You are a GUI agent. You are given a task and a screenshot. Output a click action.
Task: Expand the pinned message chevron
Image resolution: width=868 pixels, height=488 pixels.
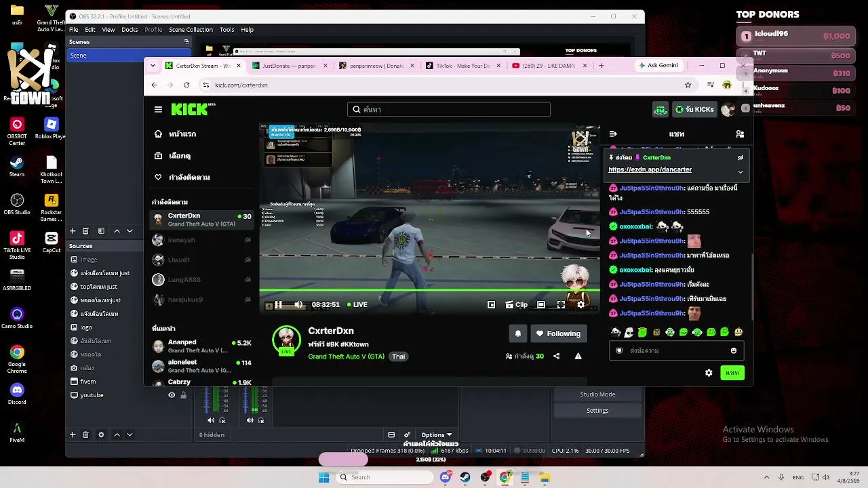coord(741,172)
